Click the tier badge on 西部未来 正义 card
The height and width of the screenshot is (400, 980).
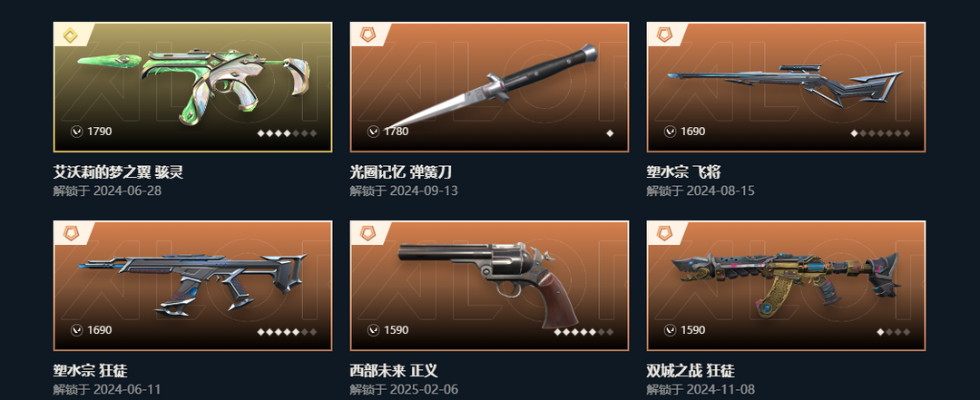click(368, 234)
